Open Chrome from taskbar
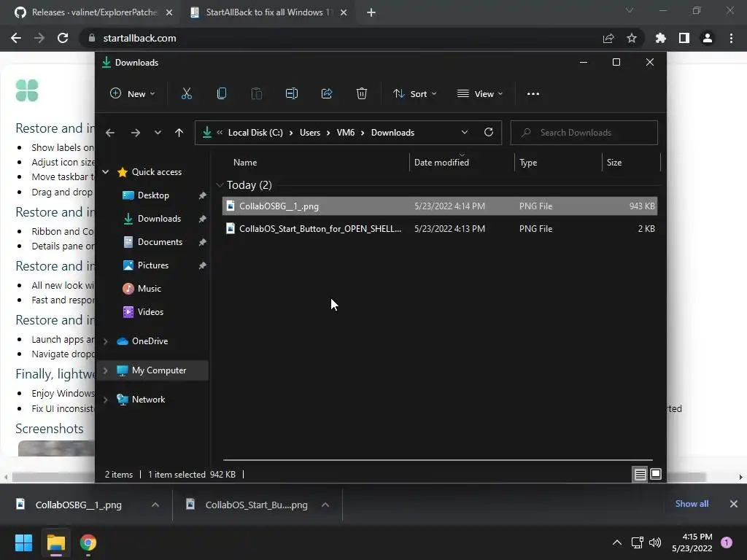Viewport: 747px width, 560px height. tap(88, 542)
